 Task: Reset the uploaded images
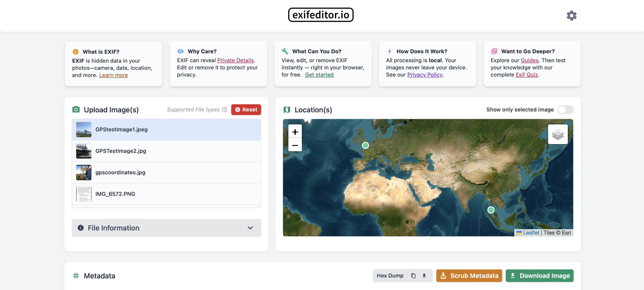pos(246,110)
